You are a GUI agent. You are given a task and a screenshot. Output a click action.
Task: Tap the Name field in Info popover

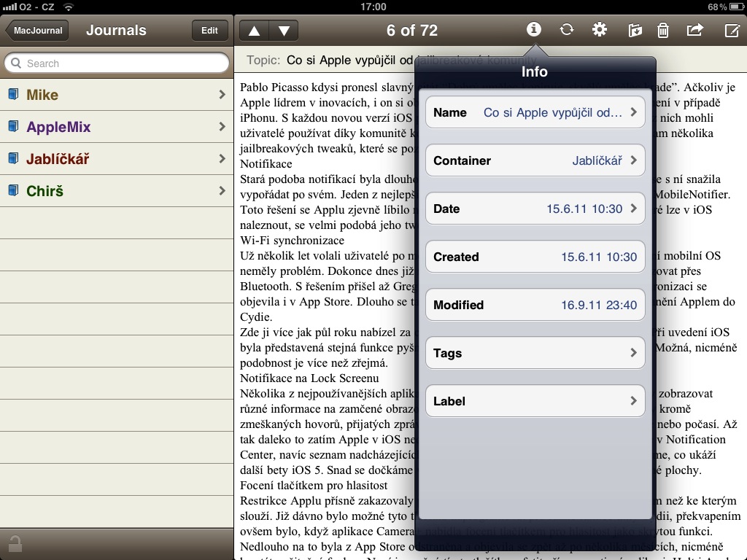tap(535, 112)
